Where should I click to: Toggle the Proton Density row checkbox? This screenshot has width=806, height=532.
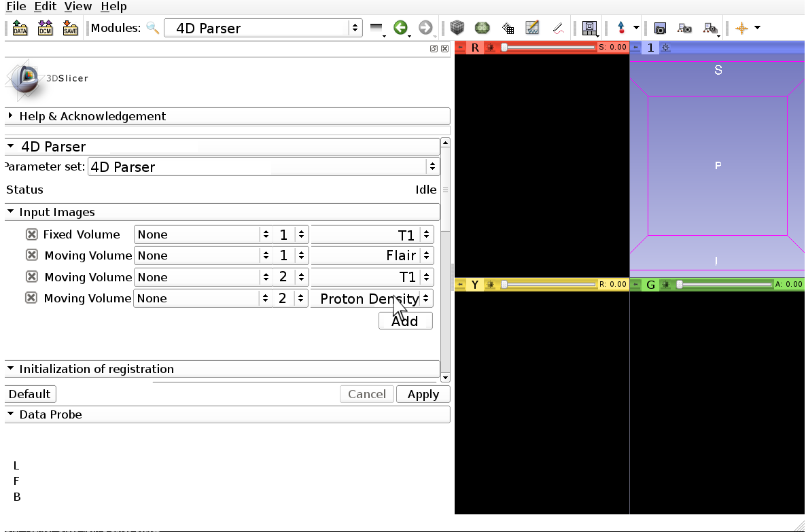tap(31, 298)
